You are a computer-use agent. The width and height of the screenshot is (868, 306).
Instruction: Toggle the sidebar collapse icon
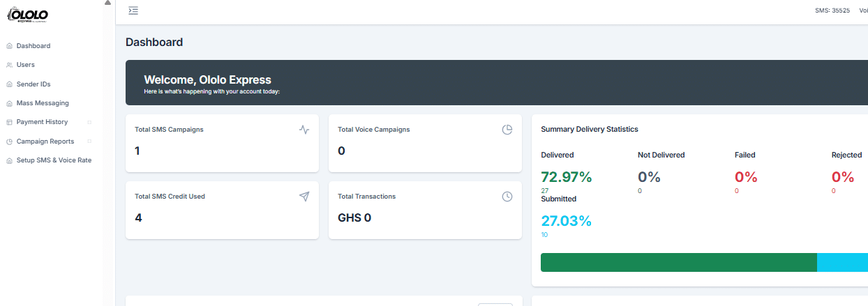click(134, 10)
